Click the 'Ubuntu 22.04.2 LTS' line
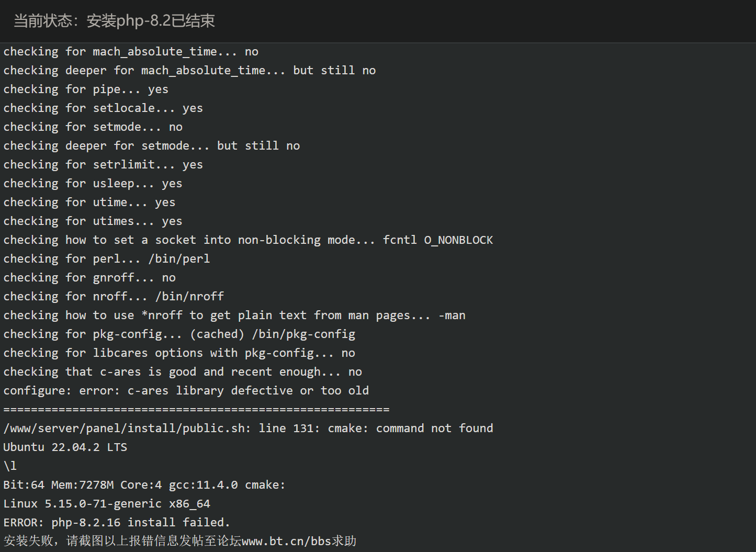The height and width of the screenshot is (552, 756). (65, 447)
